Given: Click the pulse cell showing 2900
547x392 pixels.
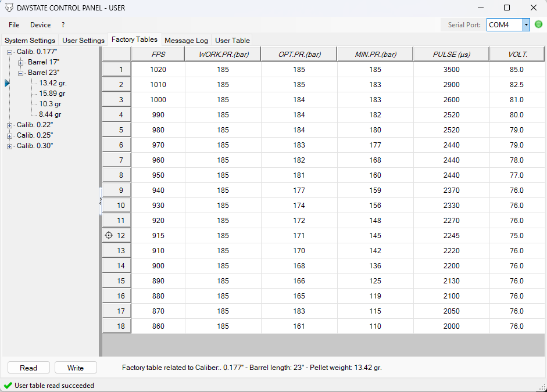Looking at the screenshot, I should click(452, 84).
